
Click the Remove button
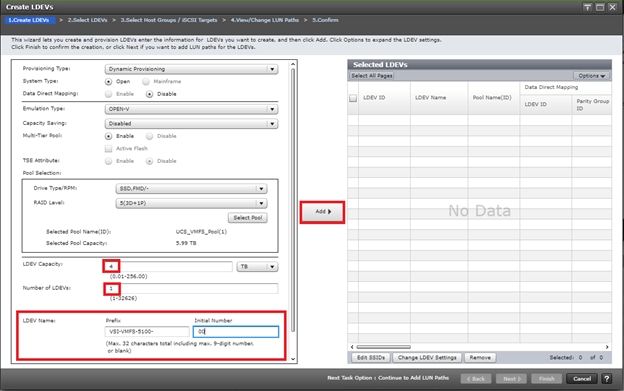click(x=480, y=358)
